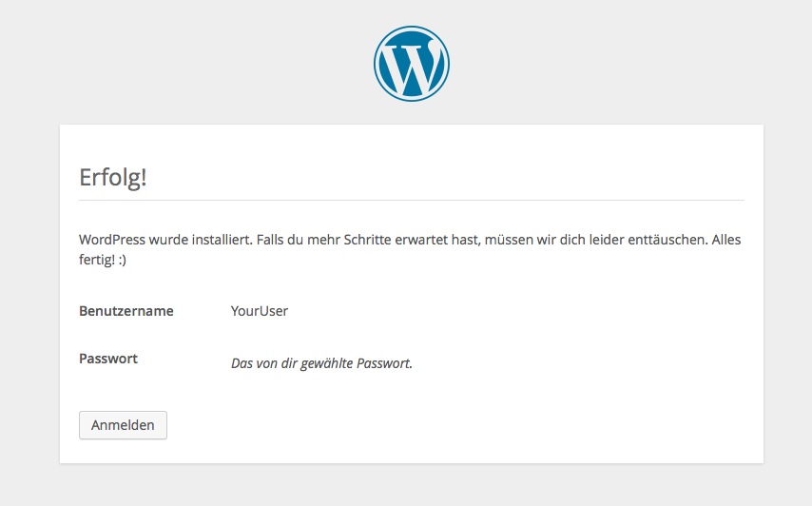Click the YourUser username value
Screen dimensions: 812x506
260,311
